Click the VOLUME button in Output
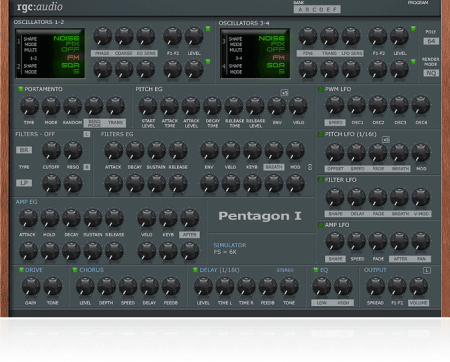 click(x=418, y=303)
